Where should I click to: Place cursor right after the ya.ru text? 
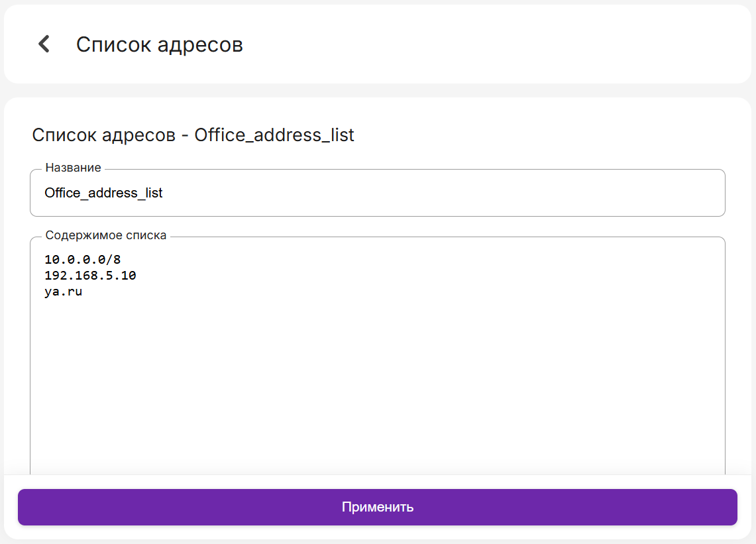[83, 292]
